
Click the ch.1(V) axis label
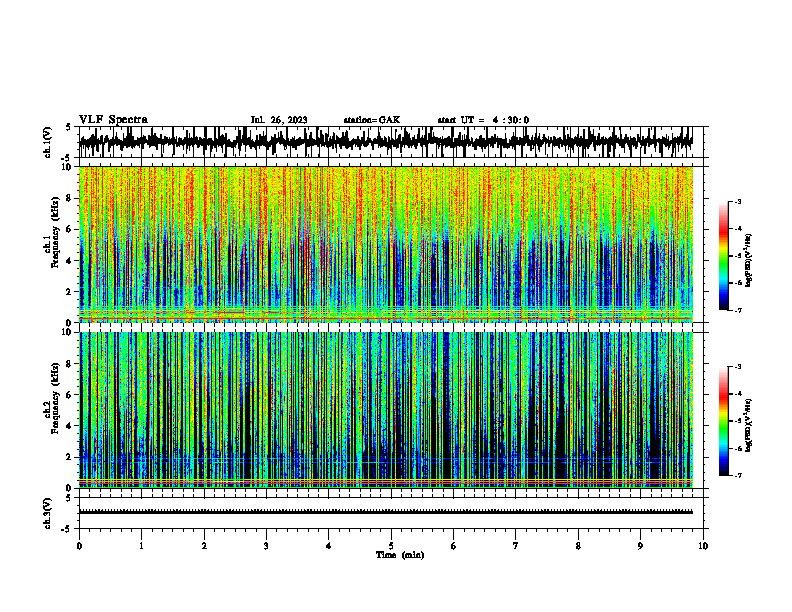tap(48, 142)
